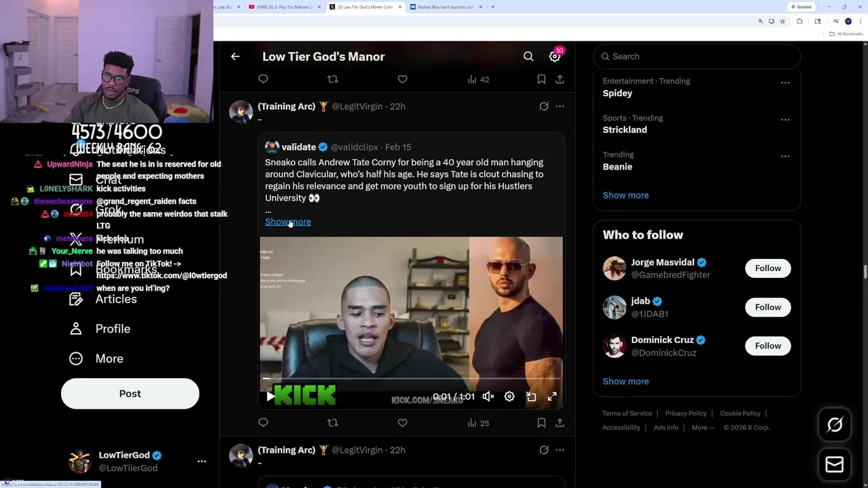Go back using the arrow beside Low Tier God's Manor

pos(235,57)
